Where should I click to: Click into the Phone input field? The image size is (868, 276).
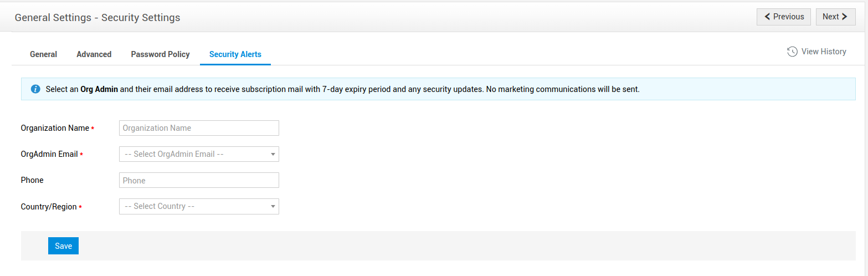(199, 181)
